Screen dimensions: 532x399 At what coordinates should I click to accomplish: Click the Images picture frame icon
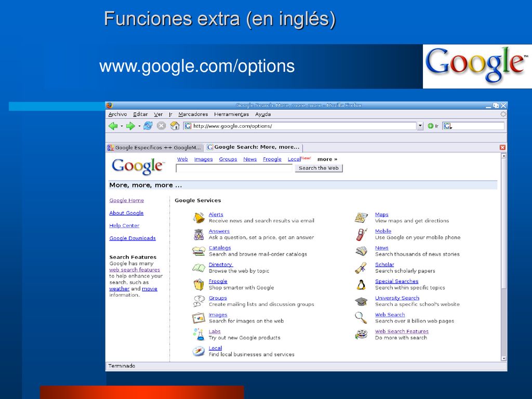pos(199,318)
